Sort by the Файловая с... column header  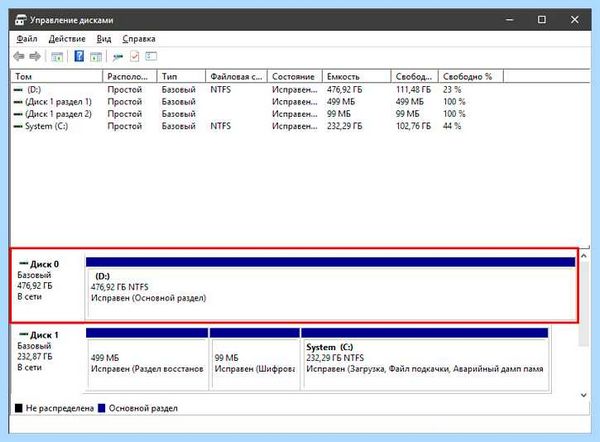click(236, 77)
